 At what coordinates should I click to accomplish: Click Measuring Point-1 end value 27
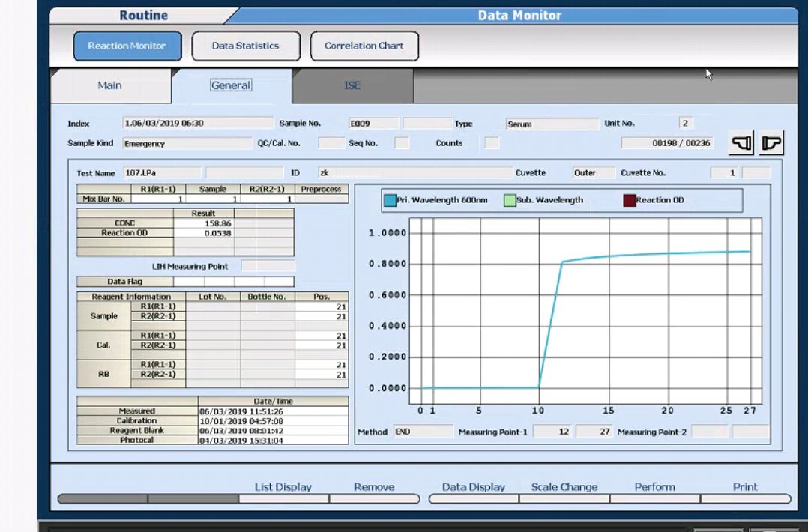(x=594, y=432)
